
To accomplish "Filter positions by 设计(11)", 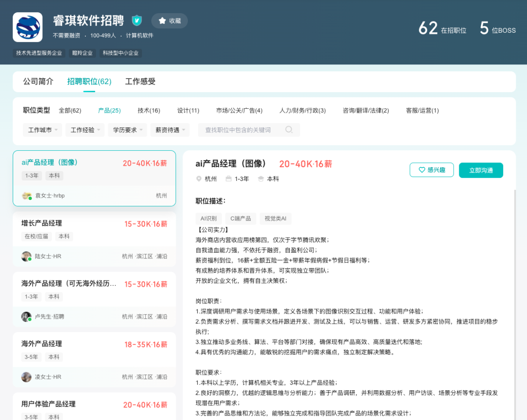I will pos(188,111).
